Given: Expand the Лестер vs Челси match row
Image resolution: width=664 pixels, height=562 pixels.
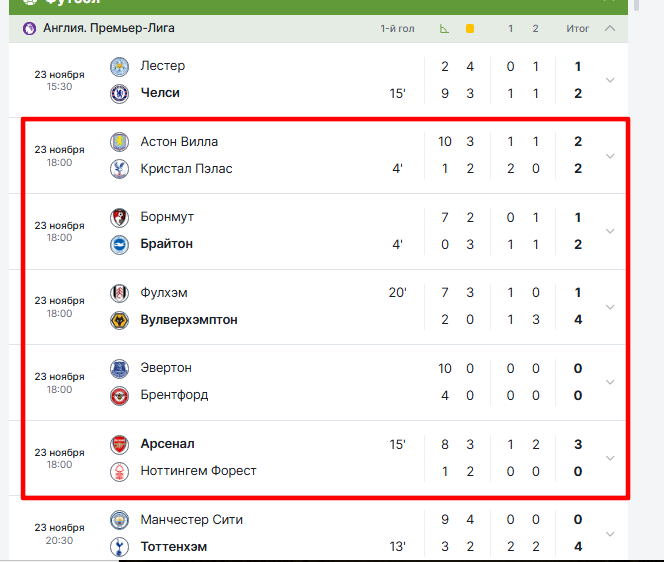Looking at the screenshot, I should (610, 80).
